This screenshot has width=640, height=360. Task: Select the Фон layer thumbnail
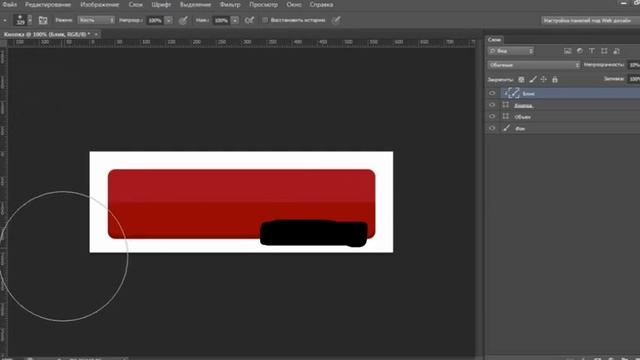point(506,128)
